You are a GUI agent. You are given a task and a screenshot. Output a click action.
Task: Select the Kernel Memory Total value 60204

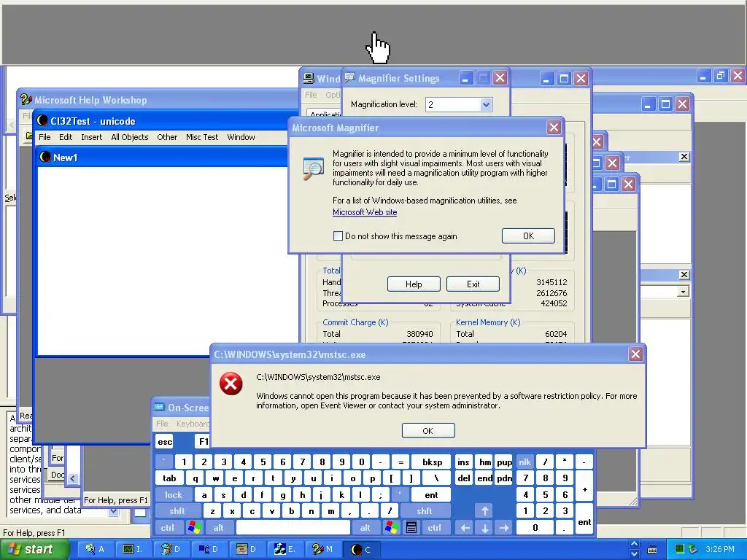pos(556,334)
